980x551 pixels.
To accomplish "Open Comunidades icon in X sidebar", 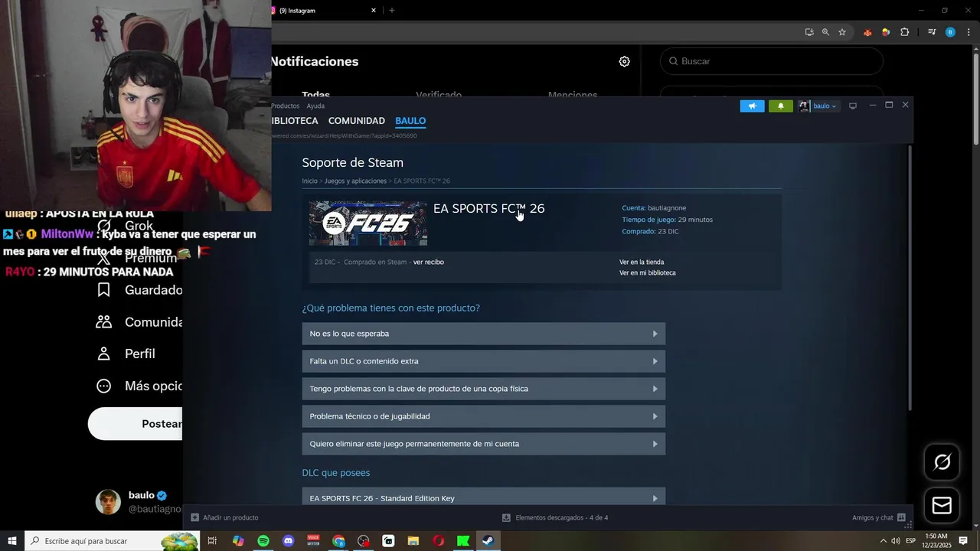I will [x=104, y=322].
